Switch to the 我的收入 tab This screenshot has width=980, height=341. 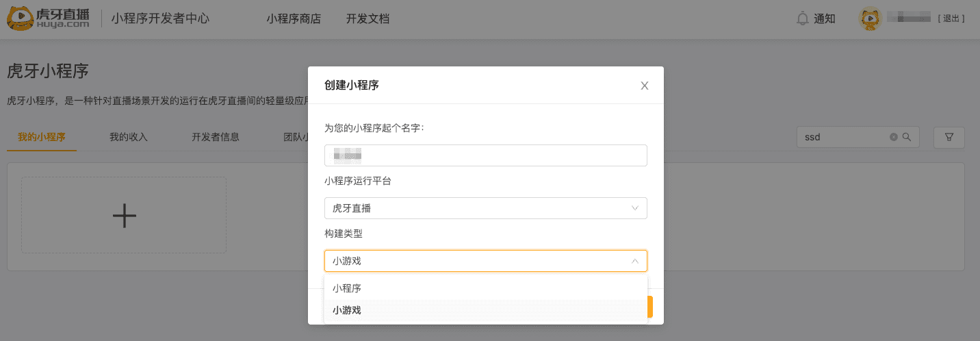[x=129, y=137]
